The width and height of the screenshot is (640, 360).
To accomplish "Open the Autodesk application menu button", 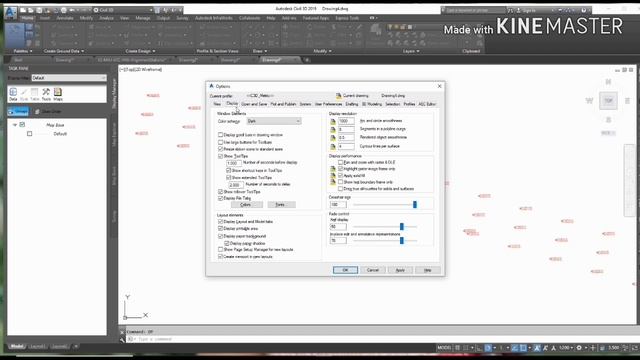I will pyautogui.click(x=10, y=13).
